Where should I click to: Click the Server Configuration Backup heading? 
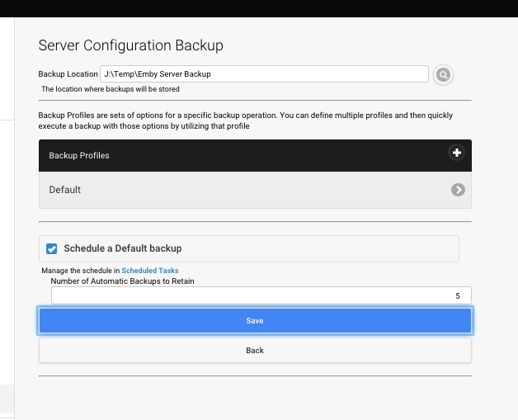tap(131, 45)
